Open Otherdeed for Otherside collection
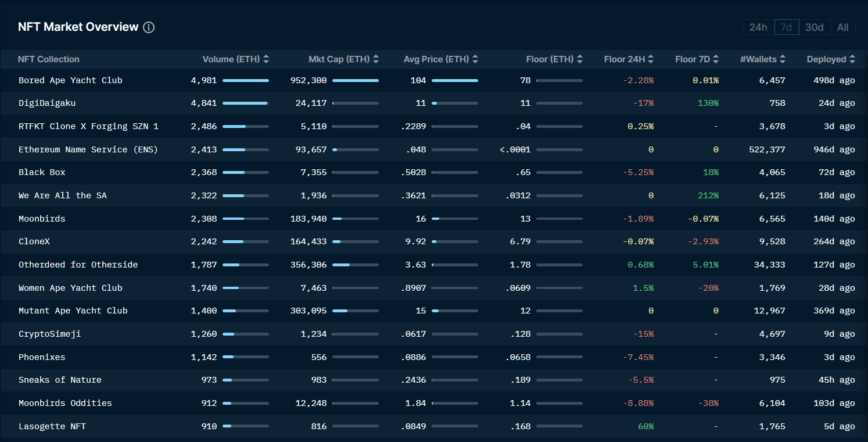This screenshot has width=868, height=442. pos(78,265)
